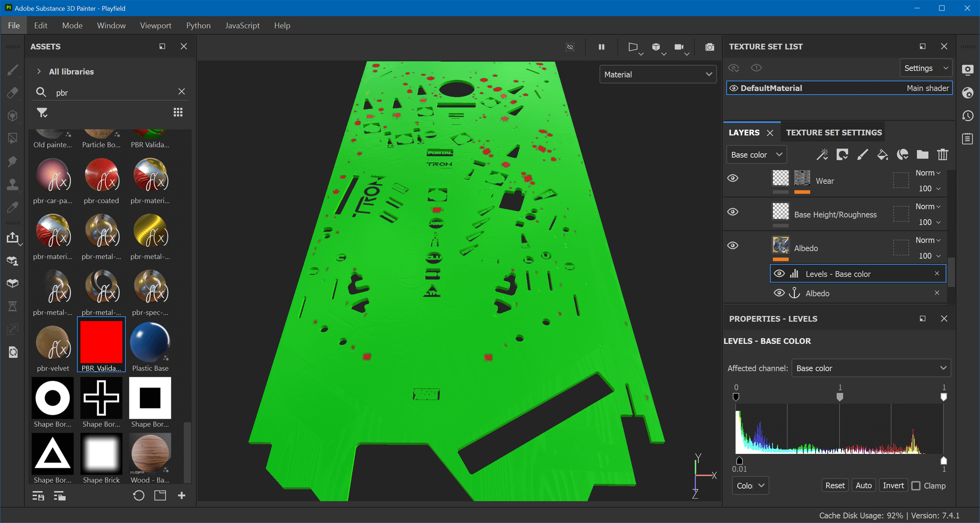
Task: Add a paint layer with brush icon
Action: pos(862,154)
